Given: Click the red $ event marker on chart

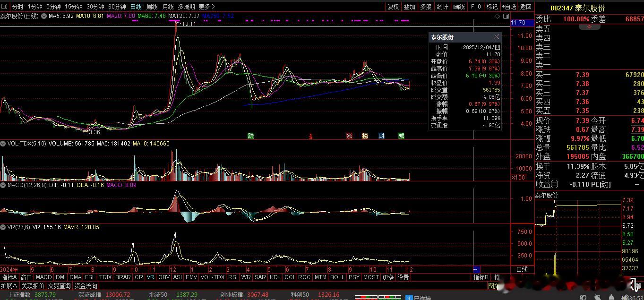Looking at the screenshot, I should click(x=311, y=137).
